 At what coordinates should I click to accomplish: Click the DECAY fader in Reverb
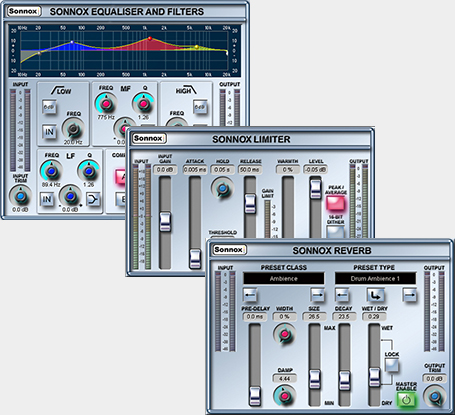(344, 381)
